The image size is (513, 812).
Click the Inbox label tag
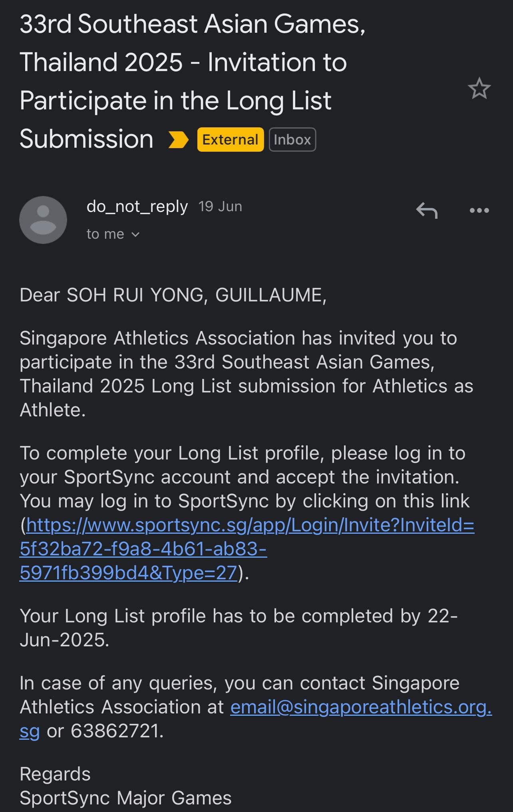click(x=292, y=140)
